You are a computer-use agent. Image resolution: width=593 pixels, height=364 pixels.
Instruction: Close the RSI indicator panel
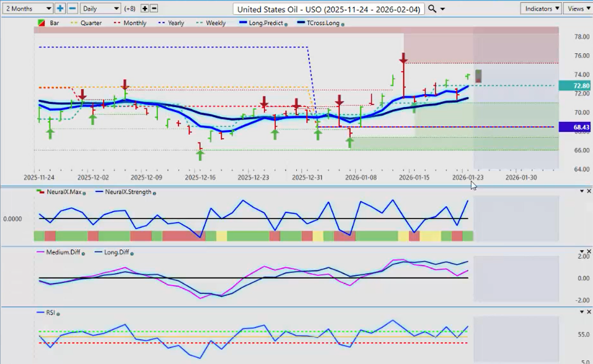pos(589,313)
